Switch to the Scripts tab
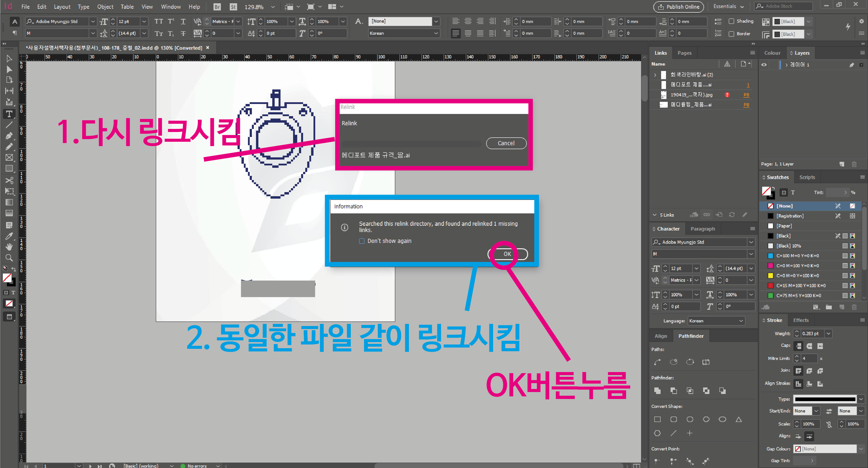 pyautogui.click(x=807, y=177)
